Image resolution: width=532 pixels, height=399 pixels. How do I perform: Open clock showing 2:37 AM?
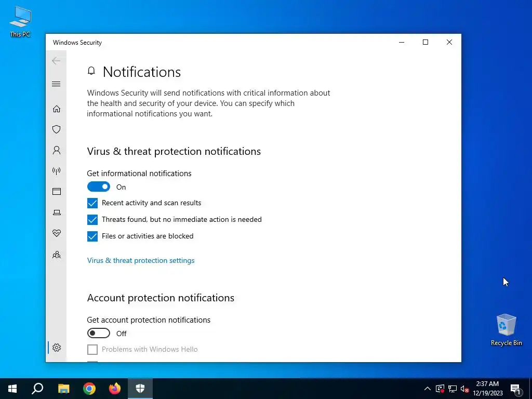coord(487,389)
